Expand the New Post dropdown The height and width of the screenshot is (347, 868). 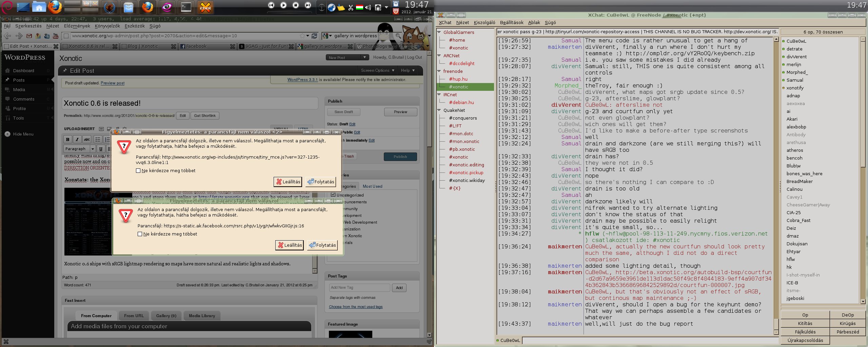[x=365, y=57]
